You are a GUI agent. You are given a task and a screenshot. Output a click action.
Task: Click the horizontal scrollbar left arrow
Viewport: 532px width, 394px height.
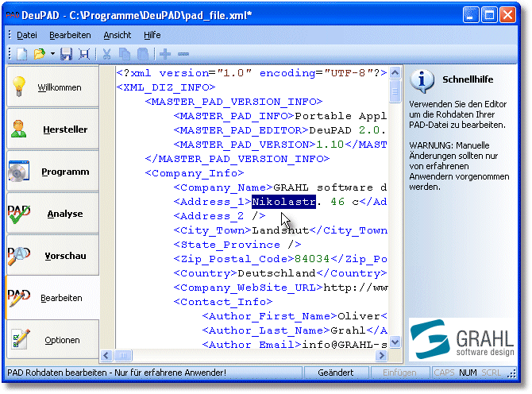(x=106, y=355)
